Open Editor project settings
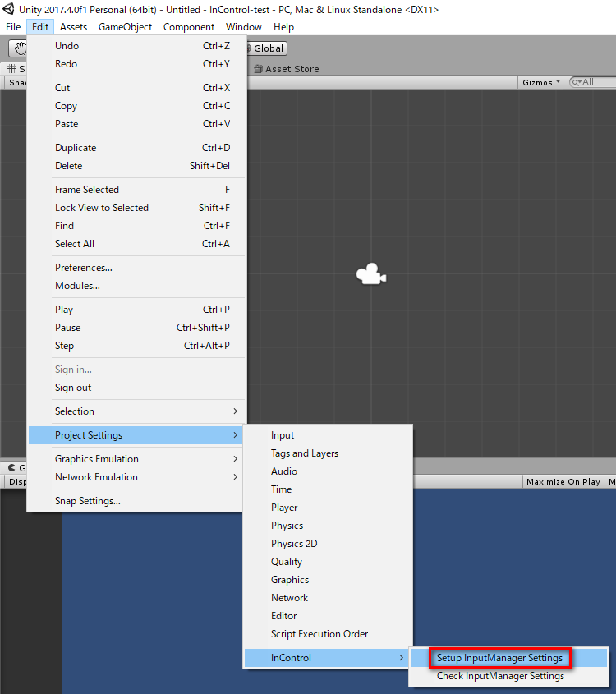 click(328, 617)
